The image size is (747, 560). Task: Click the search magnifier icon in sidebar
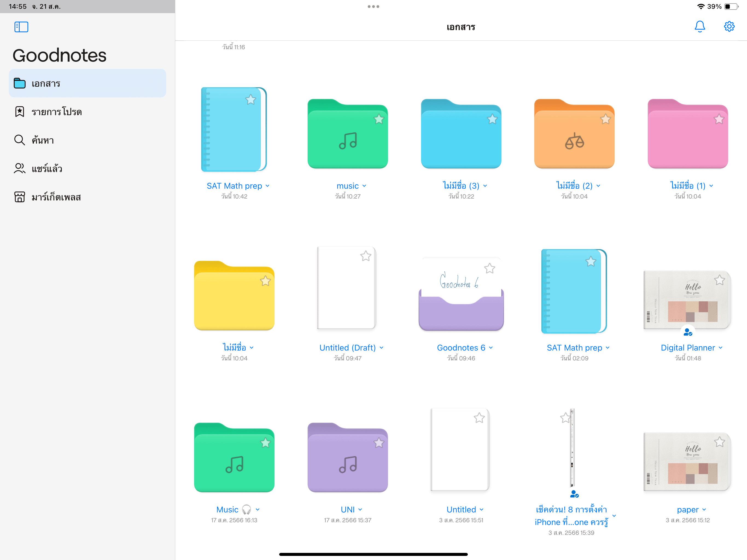(x=19, y=140)
